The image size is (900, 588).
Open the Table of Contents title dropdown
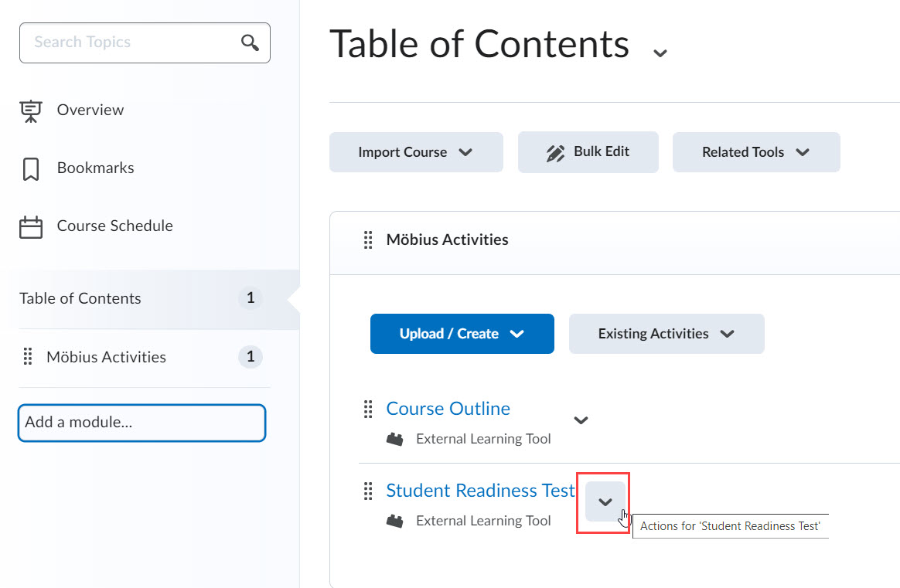click(x=660, y=52)
